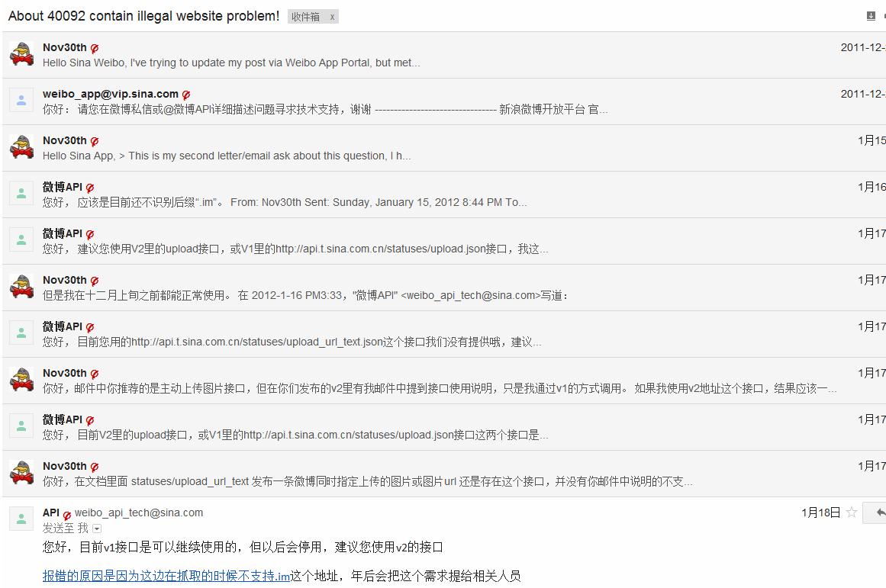Click the subject "About 40092 contain illegal website problem!"
This screenshot has height=588, width=886.
(x=143, y=16)
